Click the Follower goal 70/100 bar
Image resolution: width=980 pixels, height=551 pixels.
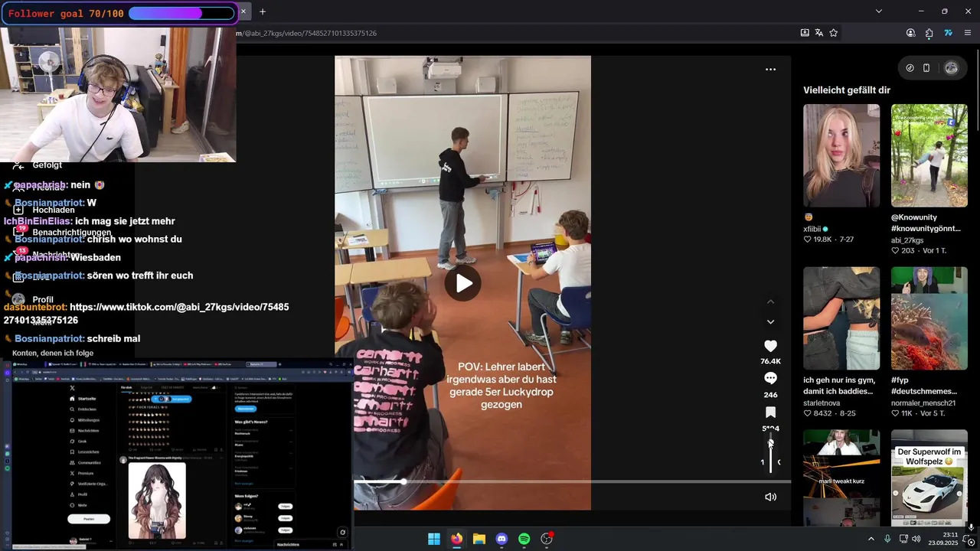point(119,13)
